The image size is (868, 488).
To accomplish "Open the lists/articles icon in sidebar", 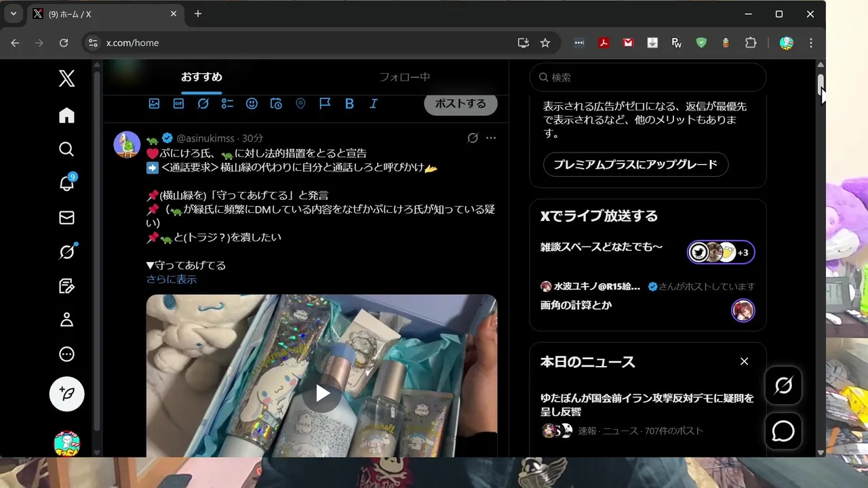I will tap(66, 286).
